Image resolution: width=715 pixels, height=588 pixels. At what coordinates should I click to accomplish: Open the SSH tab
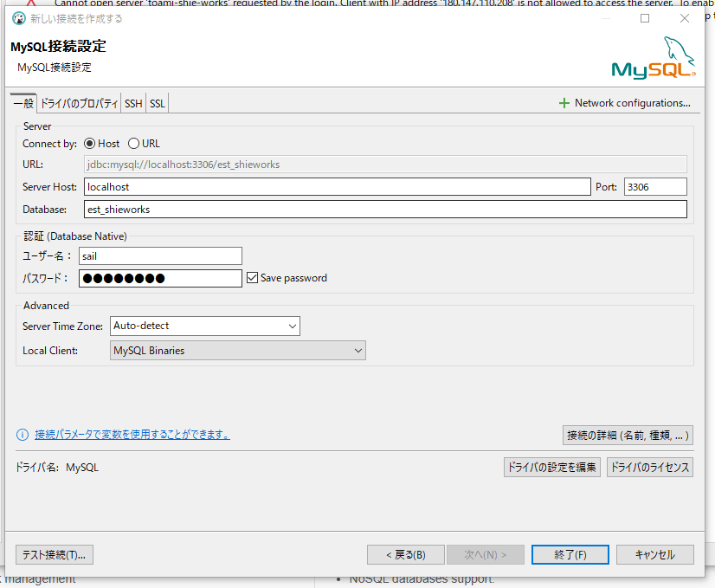pyautogui.click(x=133, y=104)
